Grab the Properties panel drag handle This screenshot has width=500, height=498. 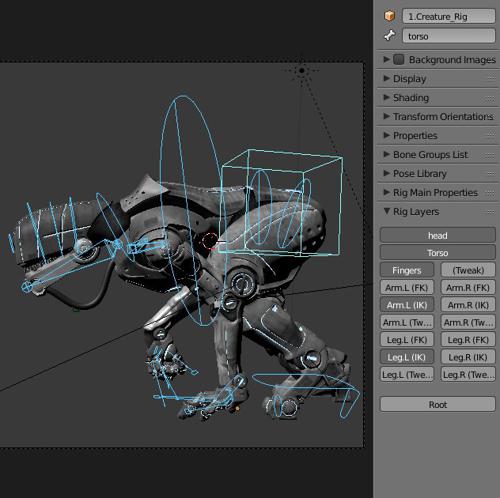point(491,136)
